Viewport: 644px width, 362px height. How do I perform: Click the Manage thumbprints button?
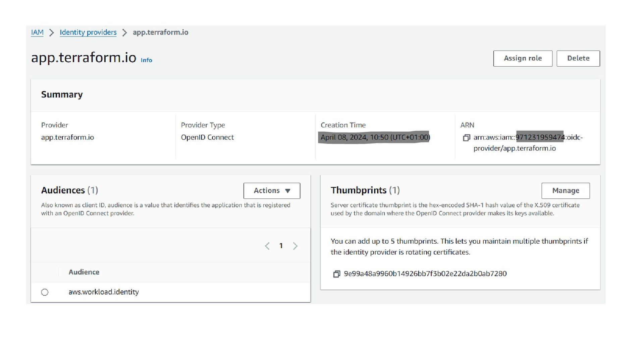(566, 191)
